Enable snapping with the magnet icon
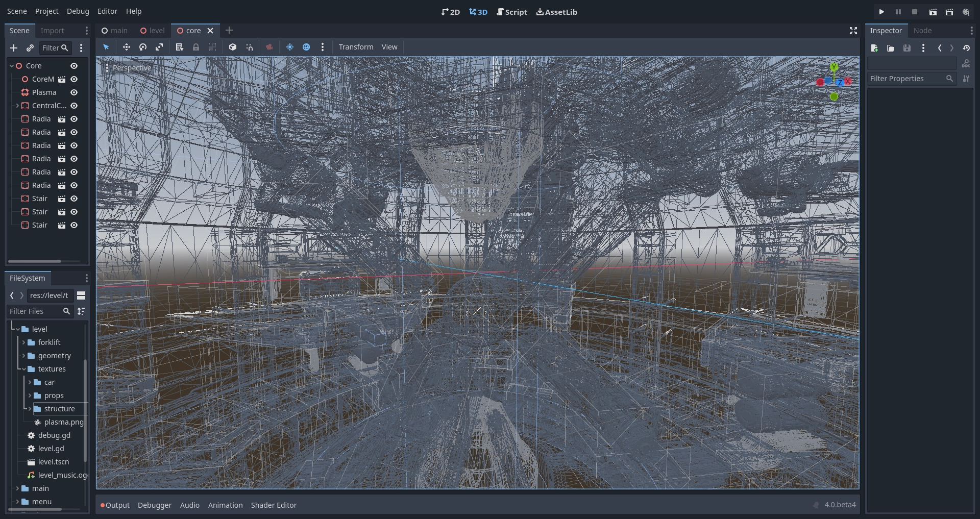 tap(250, 47)
